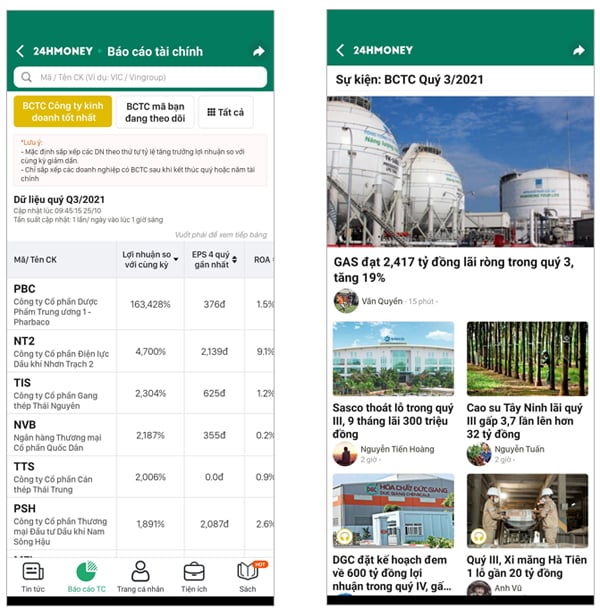
Task: Click Dữ liệu quý Q3/2021 heading
Action: coord(59,200)
